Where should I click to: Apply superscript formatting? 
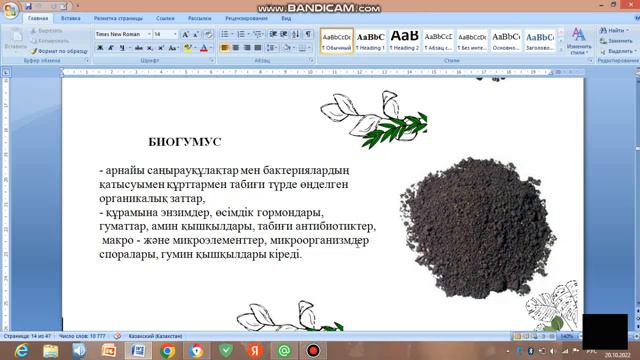tap(161, 48)
